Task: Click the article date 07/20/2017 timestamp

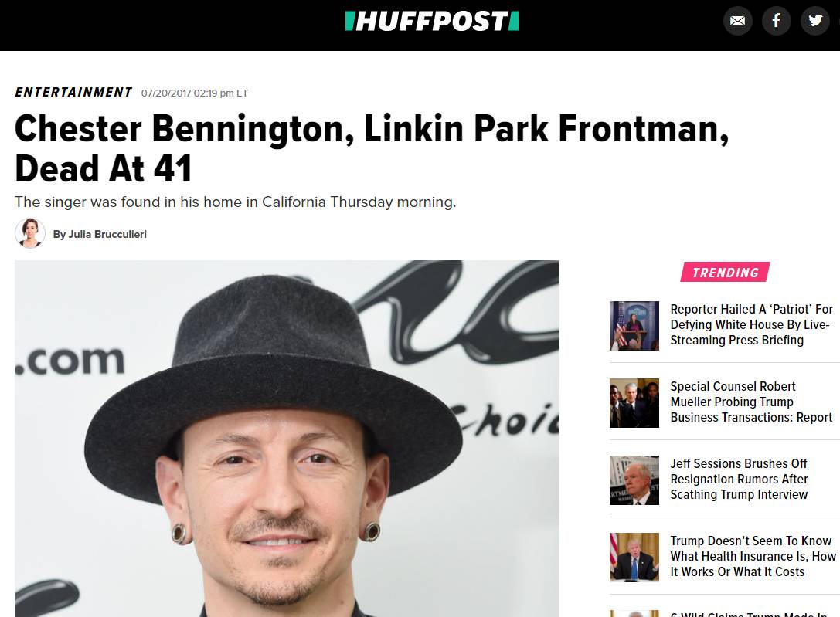Action: [195, 93]
